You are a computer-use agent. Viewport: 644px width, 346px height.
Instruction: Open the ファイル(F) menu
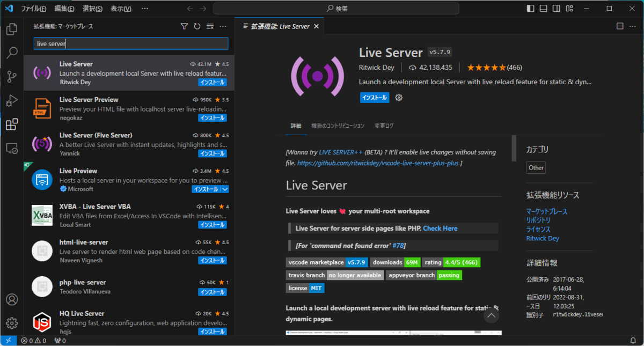[33, 9]
